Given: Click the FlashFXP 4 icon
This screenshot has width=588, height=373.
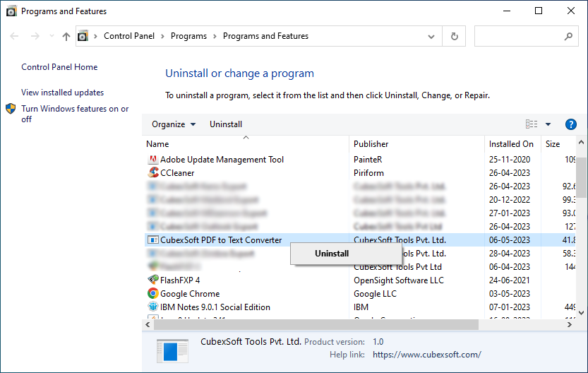Looking at the screenshot, I should (x=152, y=280).
